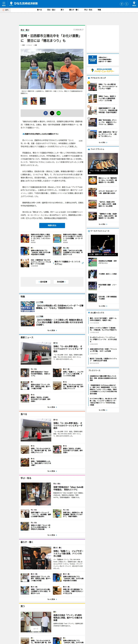This screenshot has width=138, height=644.
Task: Click もっと見る under 学ぶ・知る section
Action: click(x=52, y=535)
